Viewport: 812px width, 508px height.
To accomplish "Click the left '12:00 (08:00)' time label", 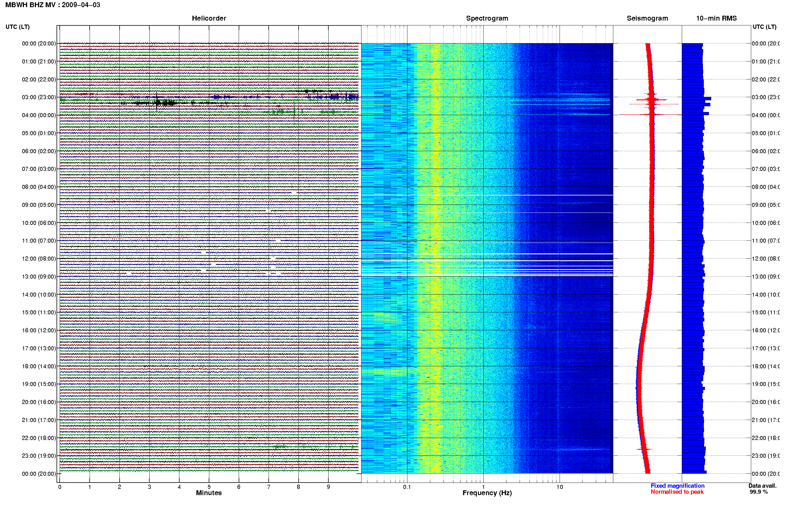I will point(39,259).
